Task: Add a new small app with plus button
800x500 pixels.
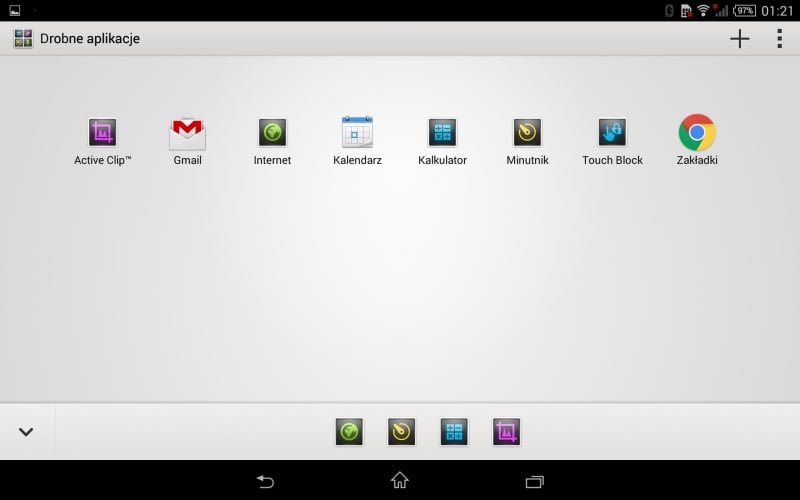Action: pyautogui.click(x=739, y=38)
